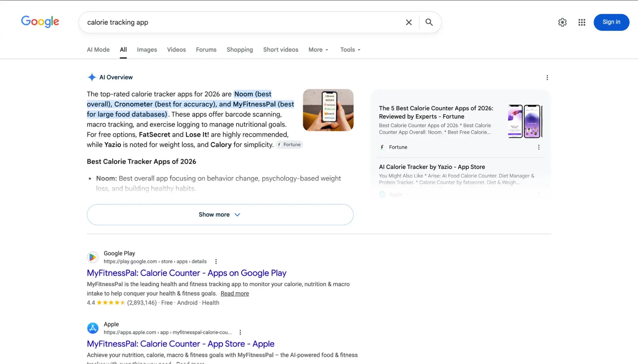Click the highlighted Noom (best overall) text
The width and height of the screenshot is (638, 364).
click(191, 104)
